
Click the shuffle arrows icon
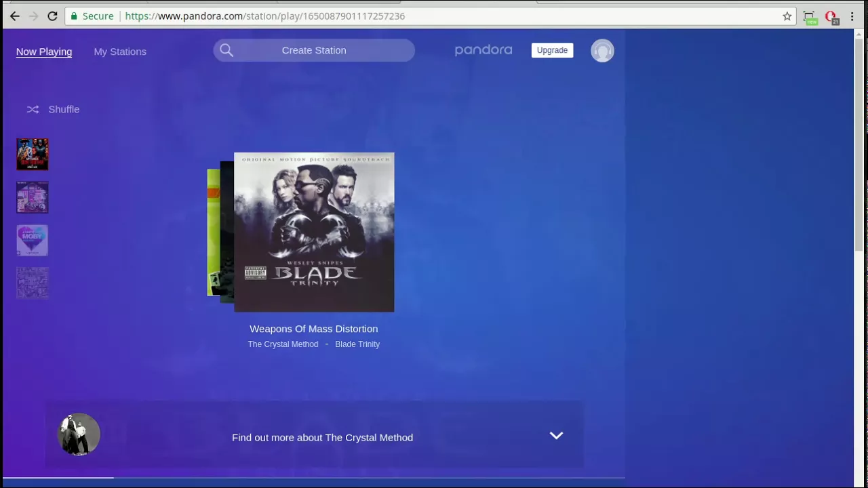pos(33,109)
